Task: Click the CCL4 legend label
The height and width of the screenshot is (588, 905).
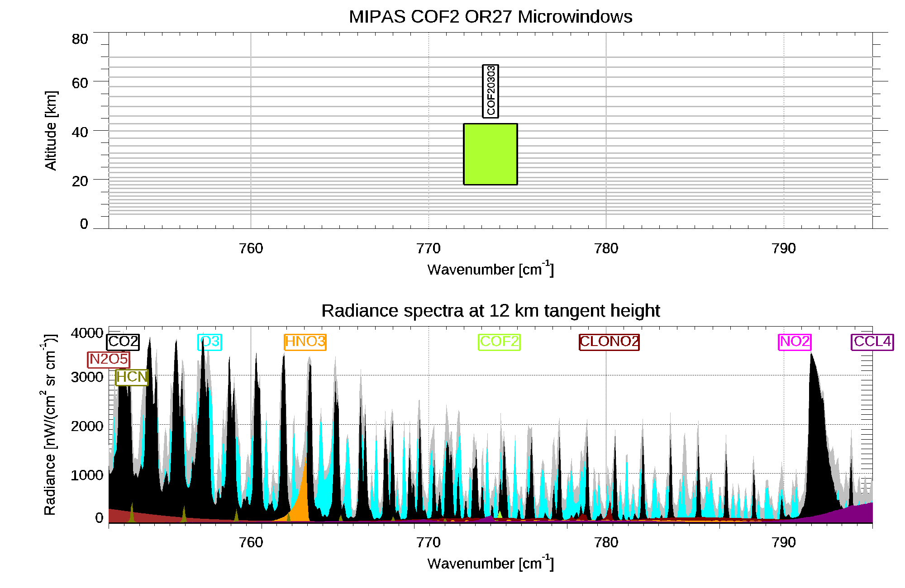Action: click(x=872, y=341)
